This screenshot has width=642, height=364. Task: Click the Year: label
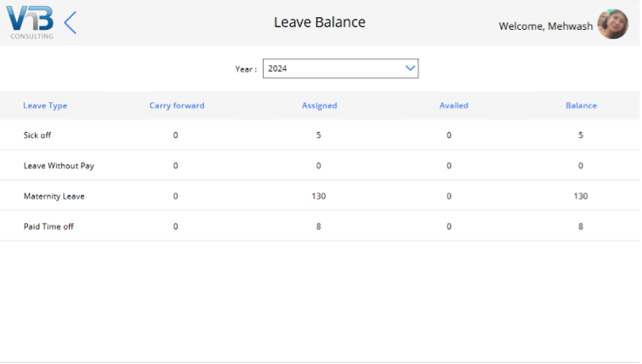(246, 69)
